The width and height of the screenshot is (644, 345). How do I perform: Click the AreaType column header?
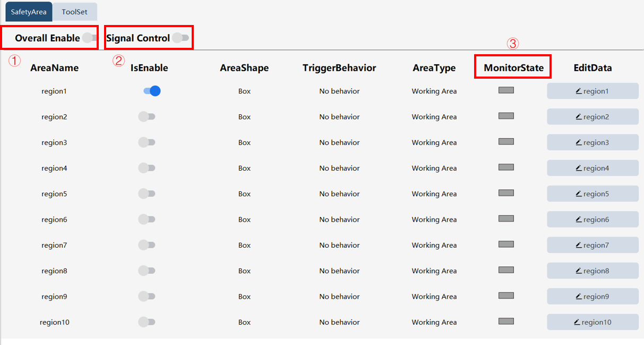[x=434, y=68]
